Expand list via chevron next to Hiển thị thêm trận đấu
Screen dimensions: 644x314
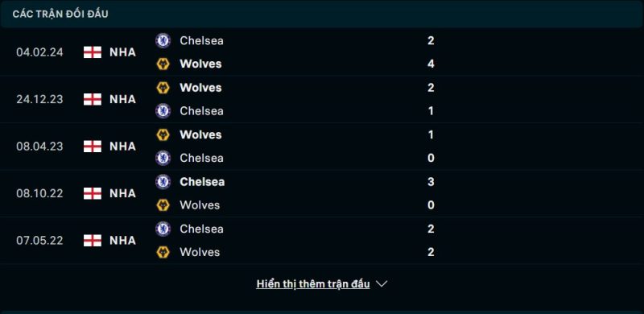382,284
